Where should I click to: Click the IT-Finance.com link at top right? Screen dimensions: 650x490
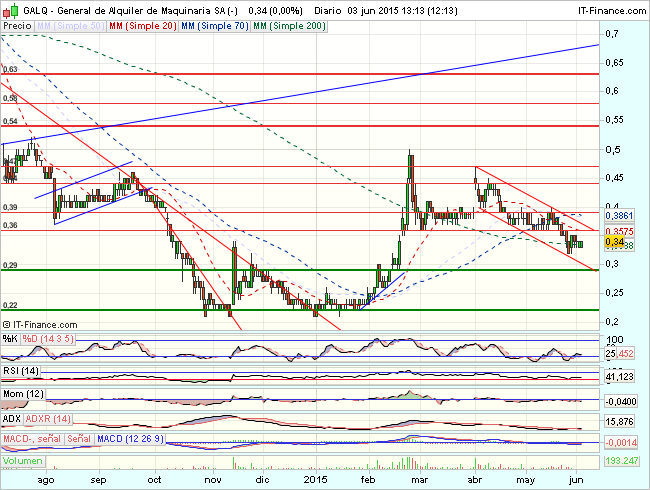point(606,7)
